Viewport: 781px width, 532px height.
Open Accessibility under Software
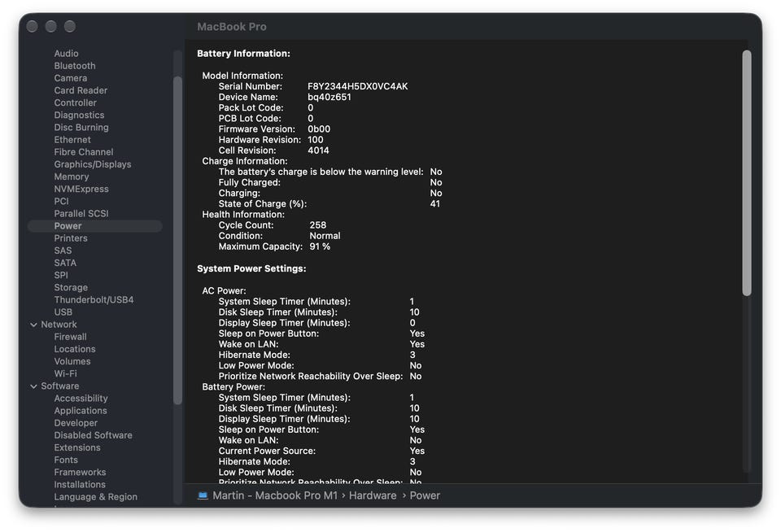tap(81, 399)
